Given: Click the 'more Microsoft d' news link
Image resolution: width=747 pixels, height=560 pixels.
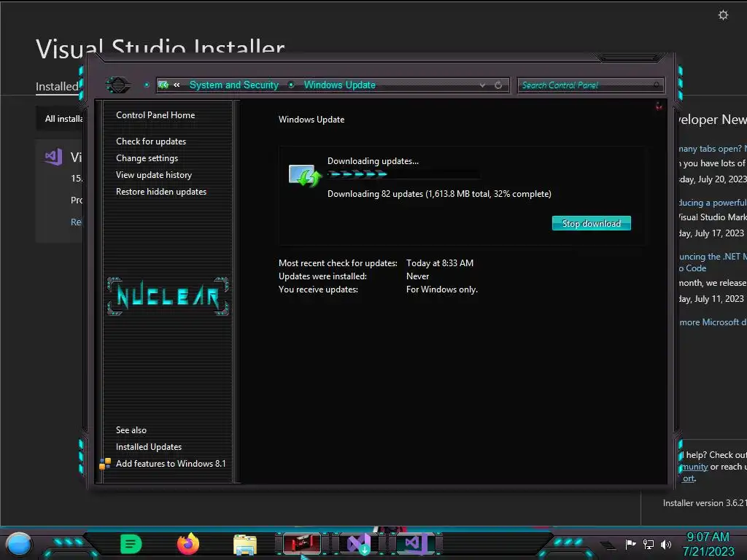Looking at the screenshot, I should (x=713, y=322).
